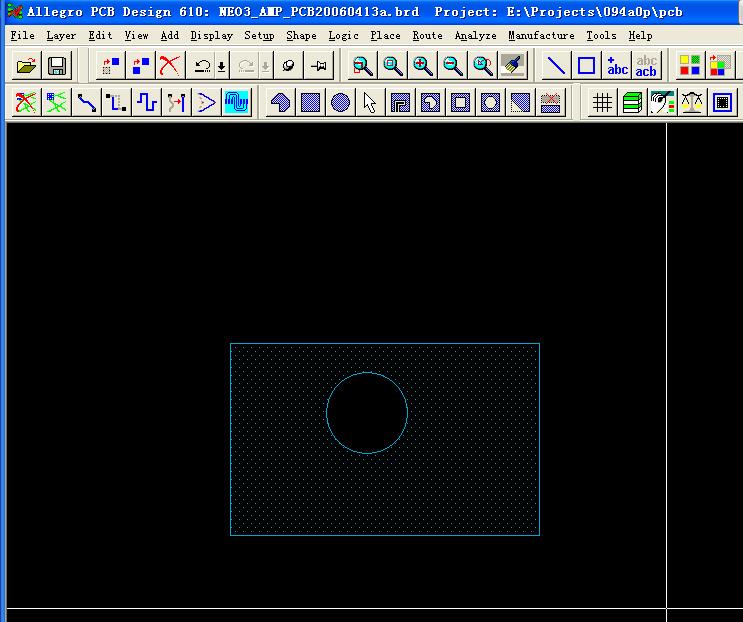
Task: Click the Undo arrow icon
Action: tap(202, 65)
